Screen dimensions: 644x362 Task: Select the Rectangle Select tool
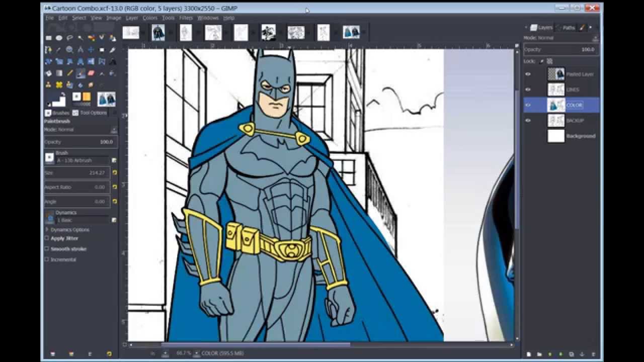(48, 38)
